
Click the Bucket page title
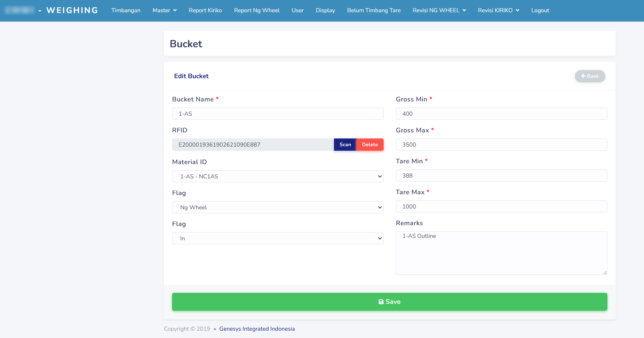(x=186, y=44)
